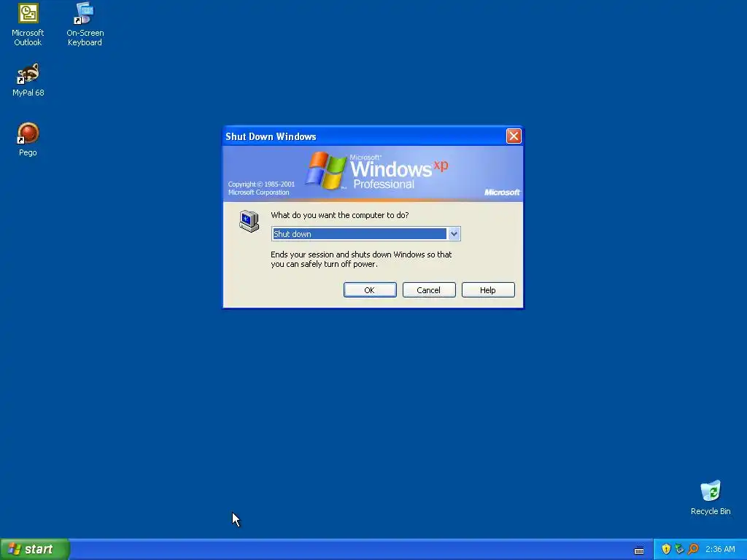The width and height of the screenshot is (747, 560).
Task: Click the 2:36 AM clock
Action: click(720, 549)
